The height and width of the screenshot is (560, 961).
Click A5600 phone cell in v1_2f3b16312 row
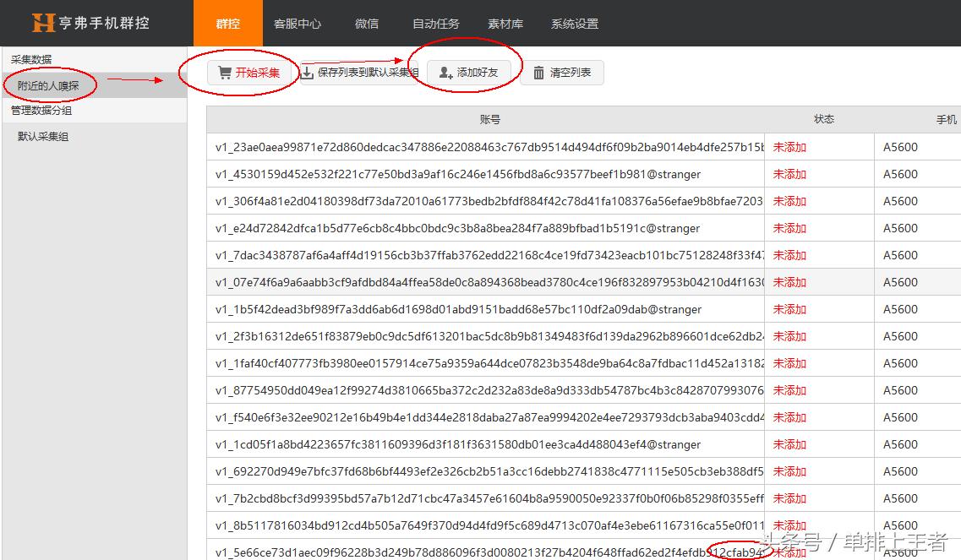tap(900, 336)
